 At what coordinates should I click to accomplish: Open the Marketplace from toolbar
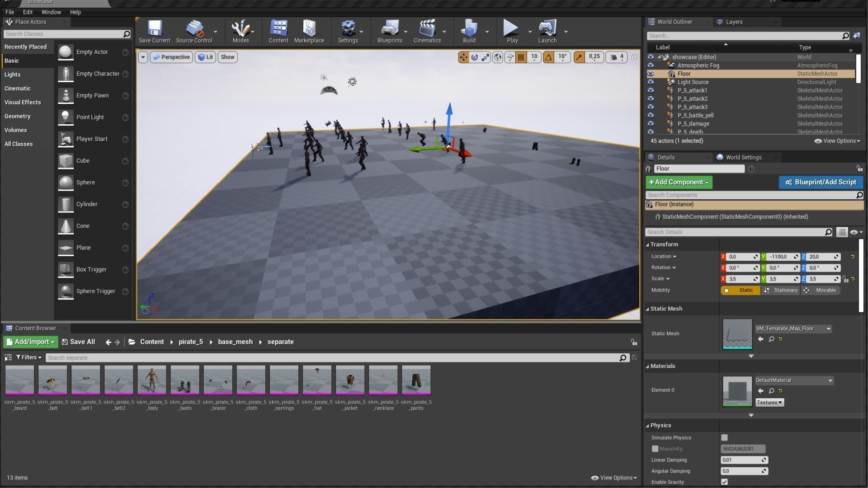tap(309, 32)
